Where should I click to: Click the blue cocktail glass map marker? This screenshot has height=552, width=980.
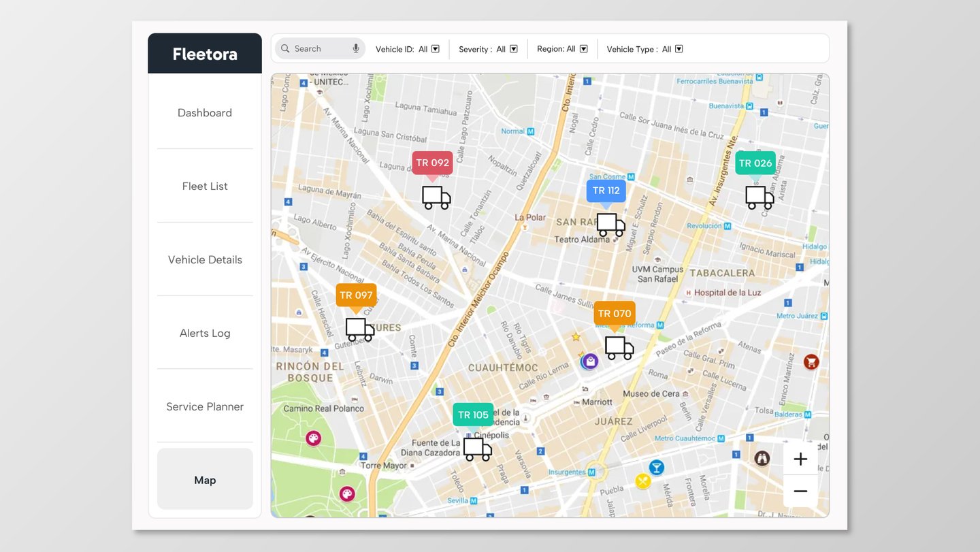click(x=656, y=467)
